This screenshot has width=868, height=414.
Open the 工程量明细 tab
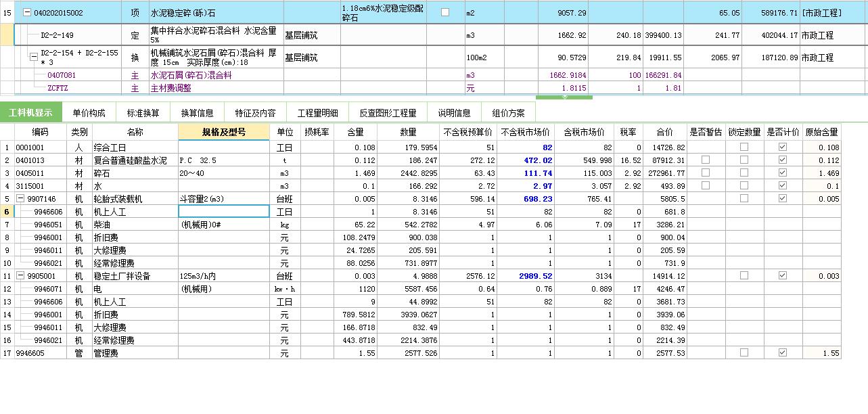click(317, 113)
